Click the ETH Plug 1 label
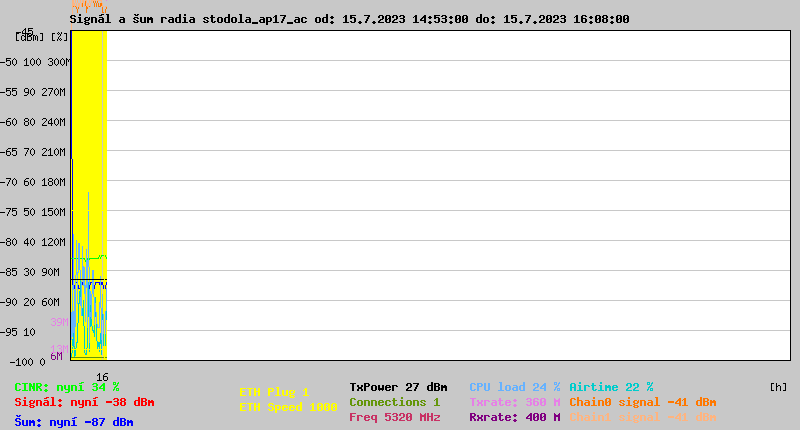 click(x=274, y=392)
